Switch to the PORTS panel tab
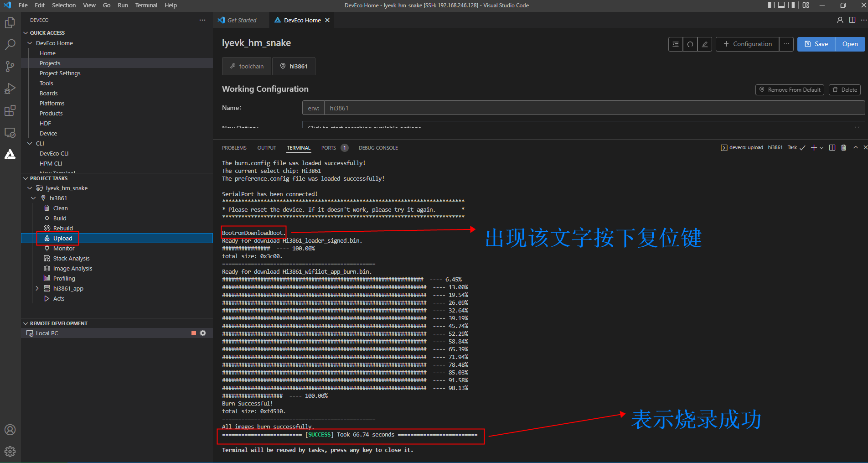 pyautogui.click(x=329, y=148)
